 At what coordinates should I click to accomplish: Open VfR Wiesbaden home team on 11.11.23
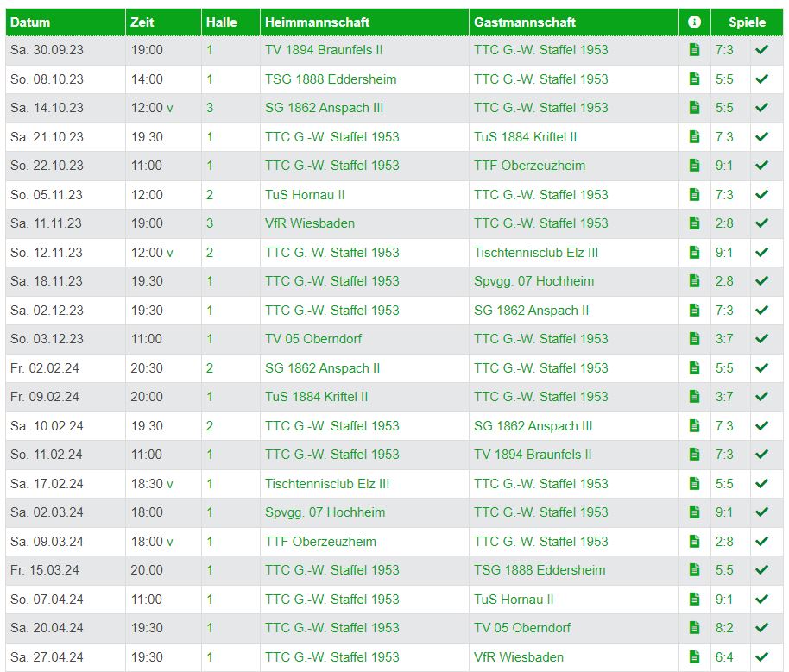click(310, 223)
